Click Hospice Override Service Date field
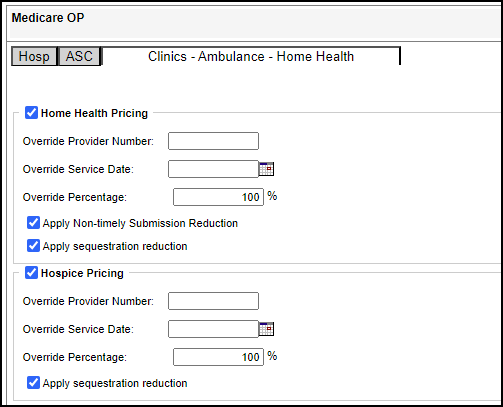 coord(213,329)
